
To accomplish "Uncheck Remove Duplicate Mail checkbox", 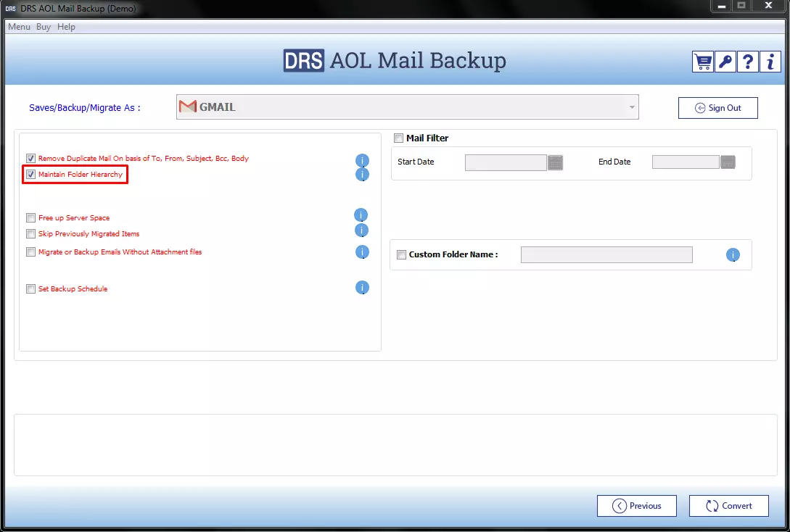I will click(x=30, y=159).
